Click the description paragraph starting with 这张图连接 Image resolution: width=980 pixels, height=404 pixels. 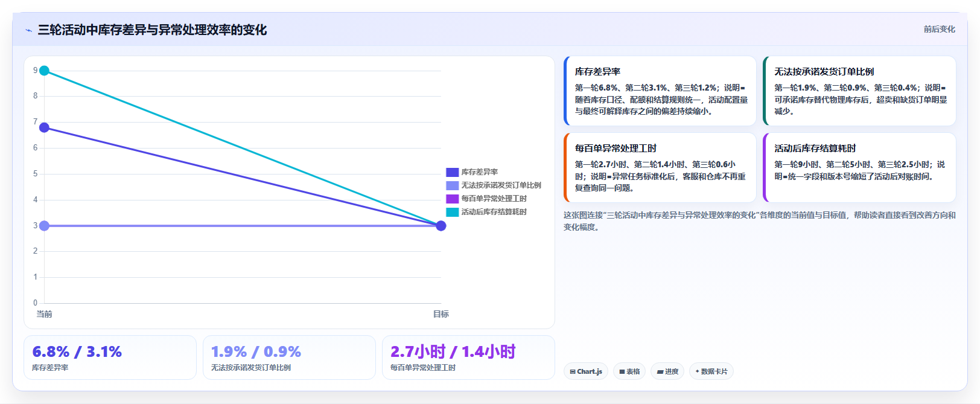(760, 221)
